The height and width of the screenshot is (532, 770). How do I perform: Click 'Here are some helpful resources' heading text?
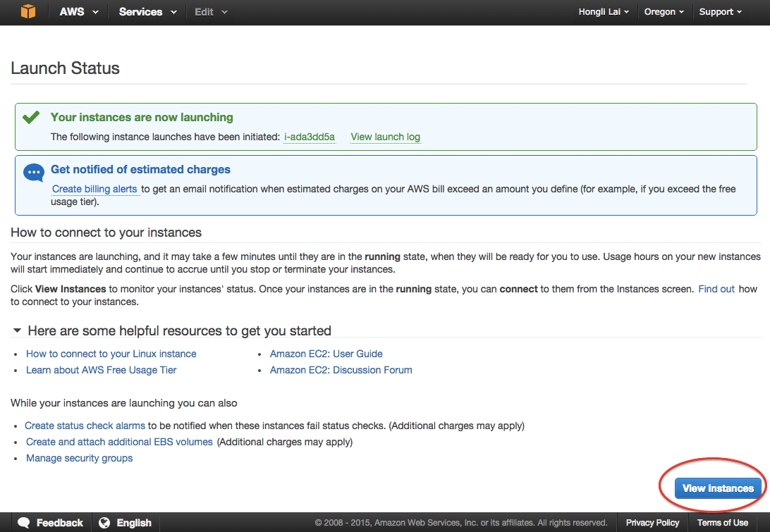pos(179,330)
